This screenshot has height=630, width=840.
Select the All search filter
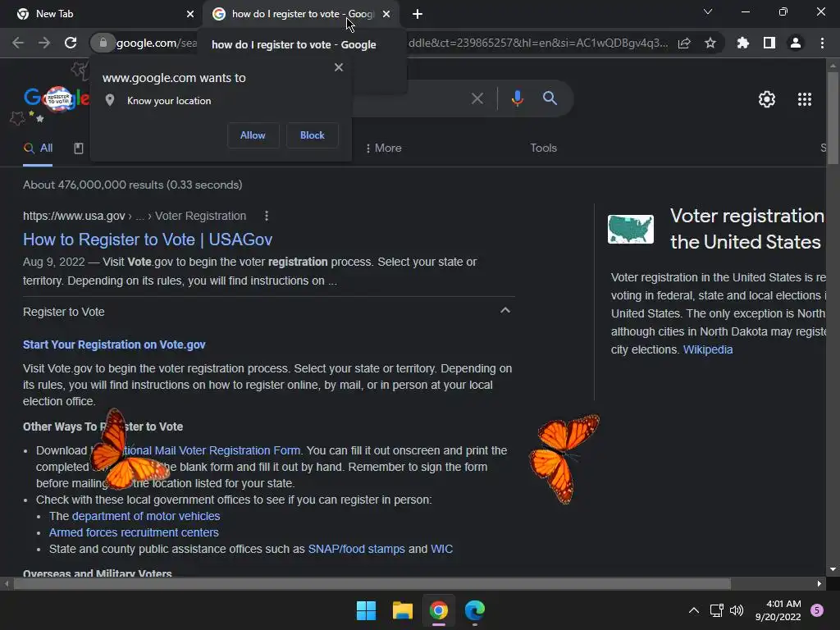(x=38, y=148)
